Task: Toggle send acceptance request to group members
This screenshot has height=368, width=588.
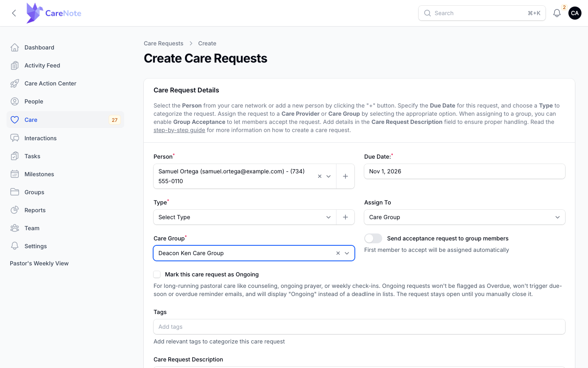Action: click(x=373, y=238)
